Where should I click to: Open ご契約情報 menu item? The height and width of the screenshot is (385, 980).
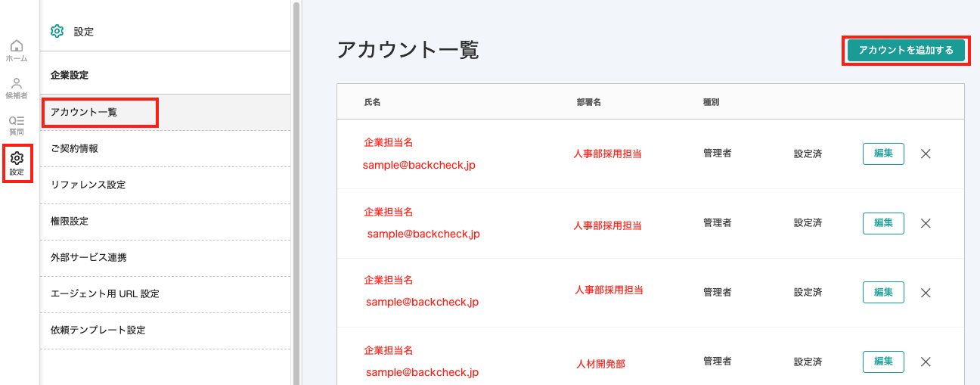166,148
